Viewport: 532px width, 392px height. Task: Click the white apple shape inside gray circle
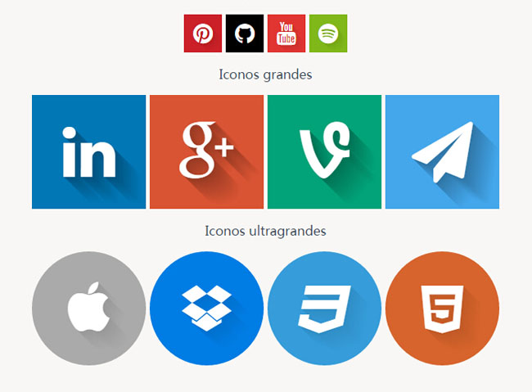88,307
